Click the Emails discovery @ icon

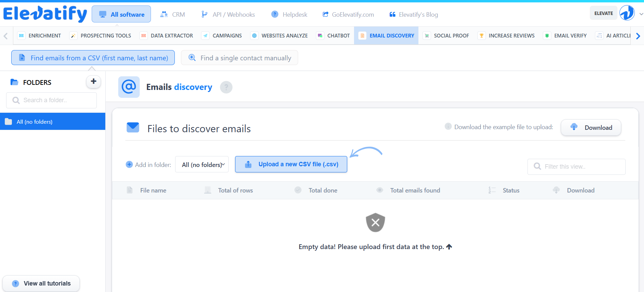coord(129,87)
